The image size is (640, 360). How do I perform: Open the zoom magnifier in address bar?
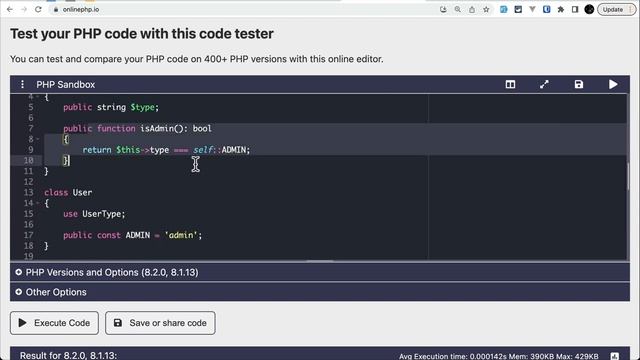pos(458,9)
